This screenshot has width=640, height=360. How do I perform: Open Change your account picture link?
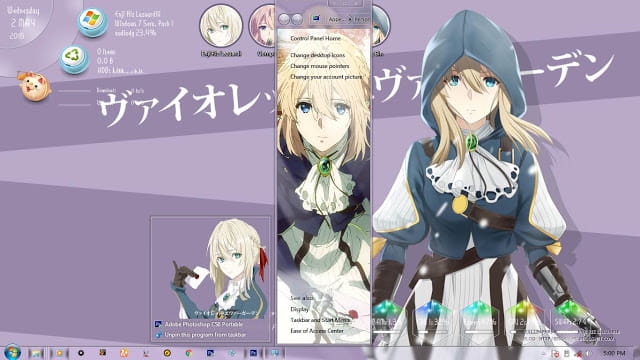point(326,77)
